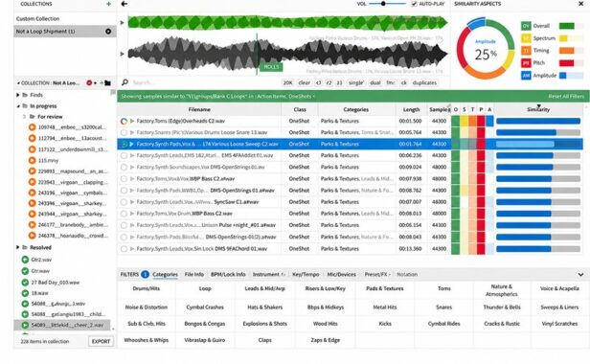Adjust the VOL volume slider
Image resolution: width=590 pixels, height=364 pixels.
[x=387, y=4]
